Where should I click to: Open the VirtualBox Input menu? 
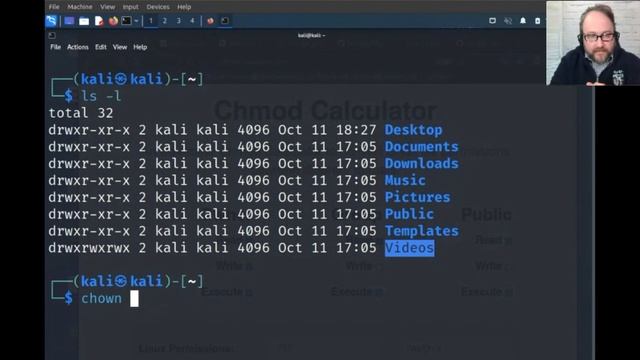click(131, 7)
